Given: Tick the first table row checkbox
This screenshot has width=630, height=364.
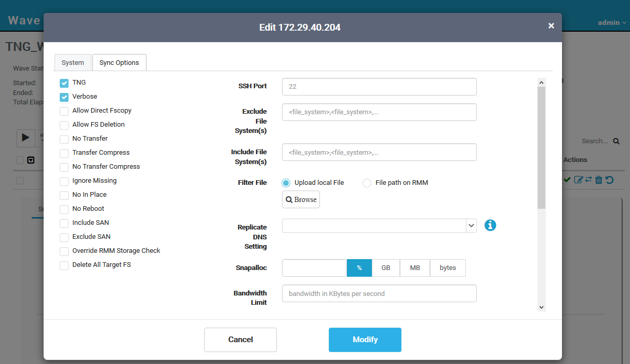Looking at the screenshot, I should click(20, 181).
